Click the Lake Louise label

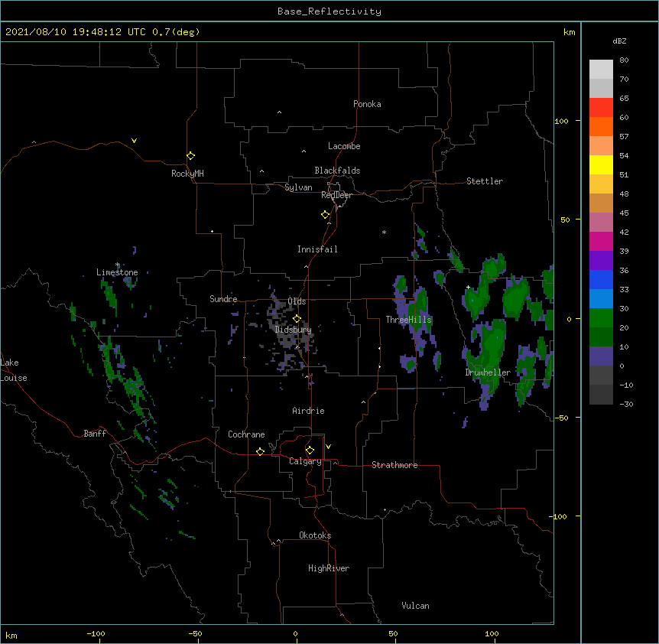(14, 370)
